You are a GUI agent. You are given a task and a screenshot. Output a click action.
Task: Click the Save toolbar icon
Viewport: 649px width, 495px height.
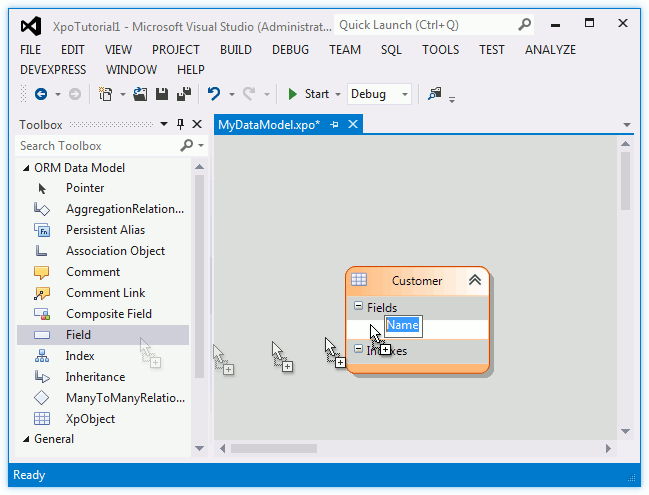click(x=162, y=94)
